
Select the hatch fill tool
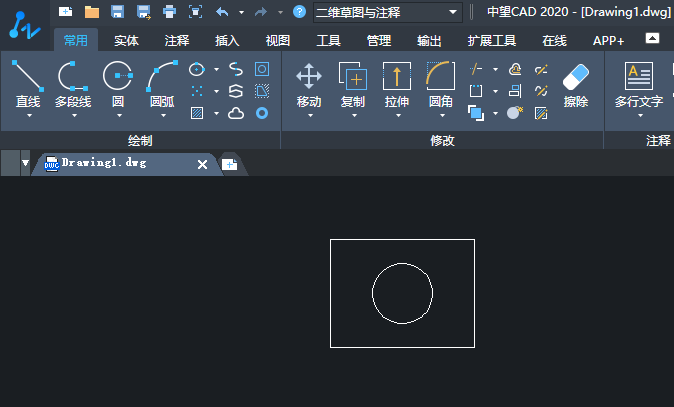tap(197, 113)
